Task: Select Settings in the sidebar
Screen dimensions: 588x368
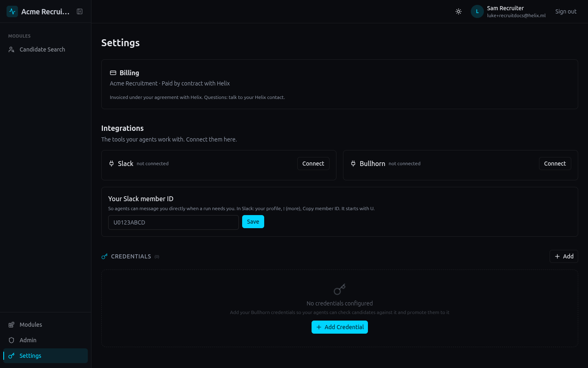Action: [x=45, y=356]
